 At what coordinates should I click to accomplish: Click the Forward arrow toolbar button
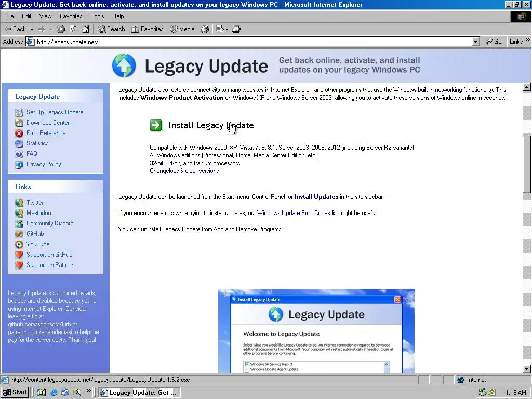(x=42, y=29)
